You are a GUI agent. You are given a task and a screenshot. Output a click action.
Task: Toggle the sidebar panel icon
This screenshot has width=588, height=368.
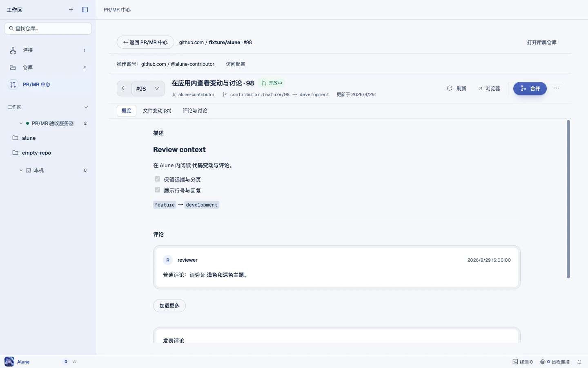(x=85, y=10)
